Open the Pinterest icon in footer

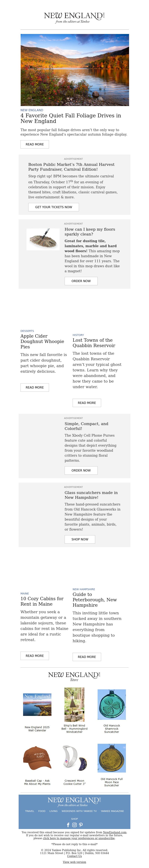pyautogui.click(x=81, y=825)
